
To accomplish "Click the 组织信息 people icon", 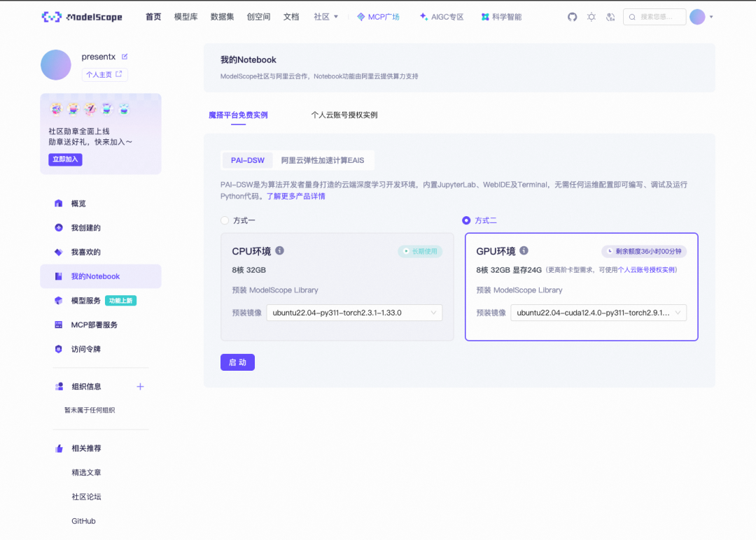I will [59, 386].
